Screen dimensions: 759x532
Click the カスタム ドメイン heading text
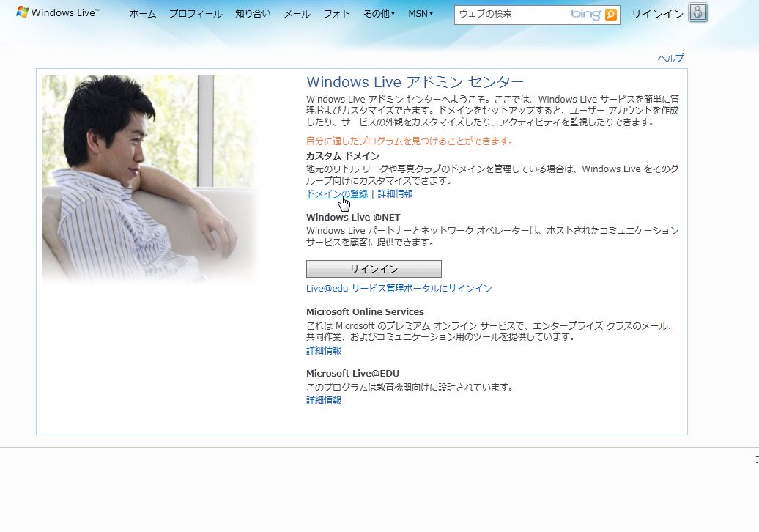tap(343, 156)
